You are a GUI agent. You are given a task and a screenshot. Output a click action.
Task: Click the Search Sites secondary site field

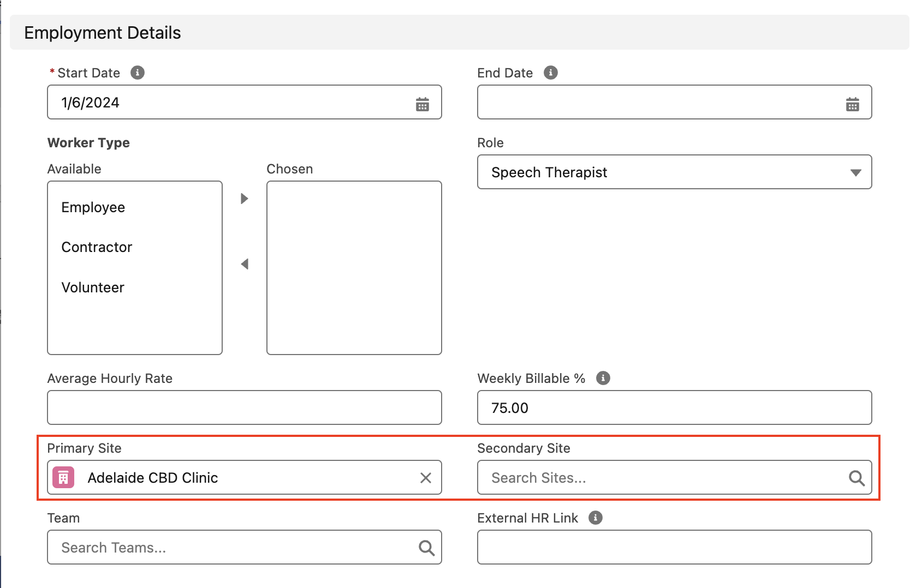[661, 478]
